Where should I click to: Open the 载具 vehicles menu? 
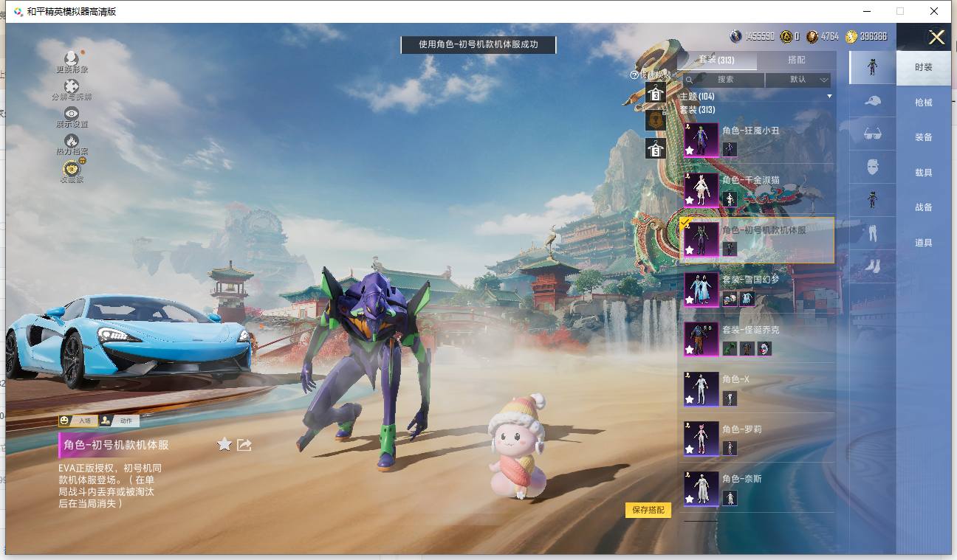click(924, 173)
